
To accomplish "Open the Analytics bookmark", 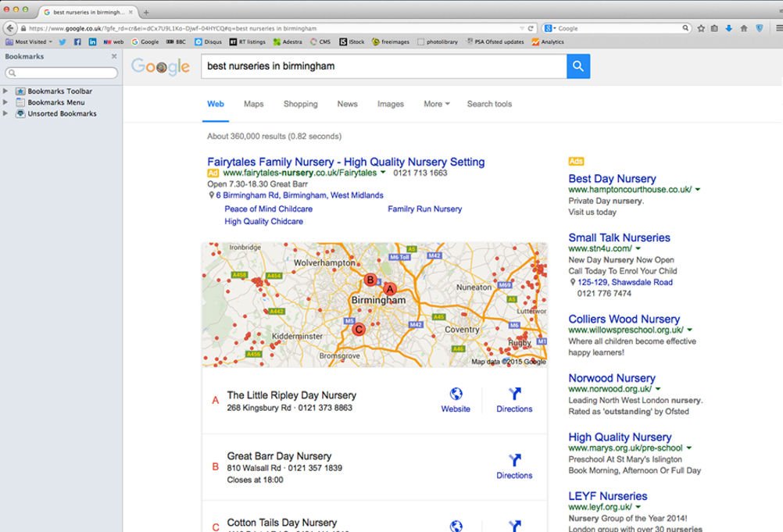I will [x=548, y=42].
